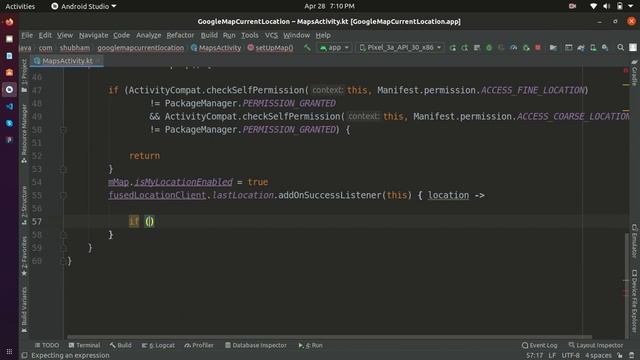Open the Gradle side panel
The height and width of the screenshot is (360, 640).
pyautogui.click(x=634, y=73)
